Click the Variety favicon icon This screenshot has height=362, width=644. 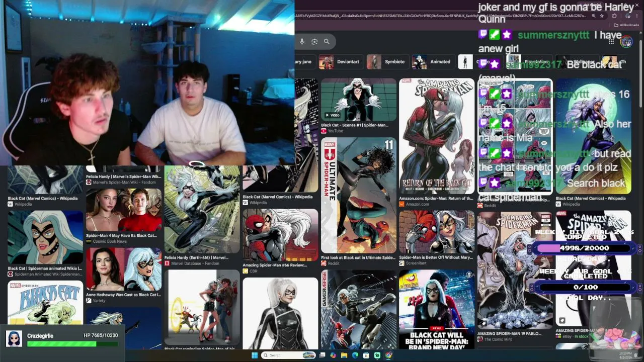(89, 301)
